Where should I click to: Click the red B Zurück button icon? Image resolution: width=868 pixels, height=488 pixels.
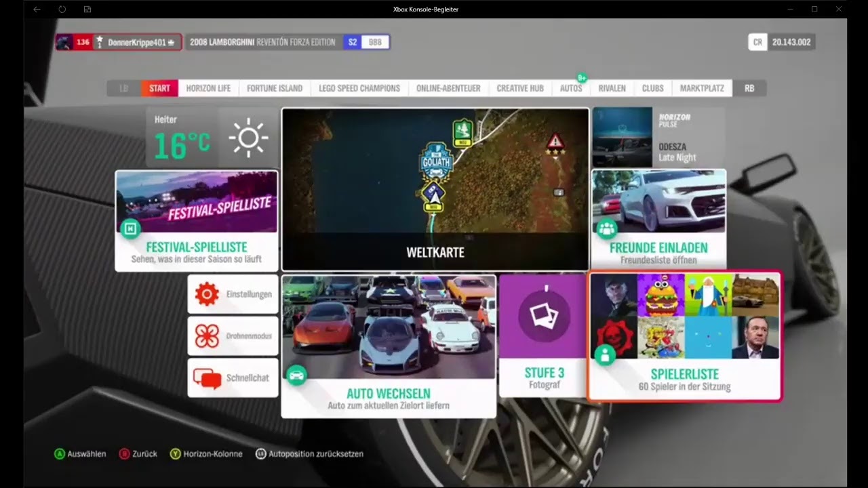pos(124,453)
